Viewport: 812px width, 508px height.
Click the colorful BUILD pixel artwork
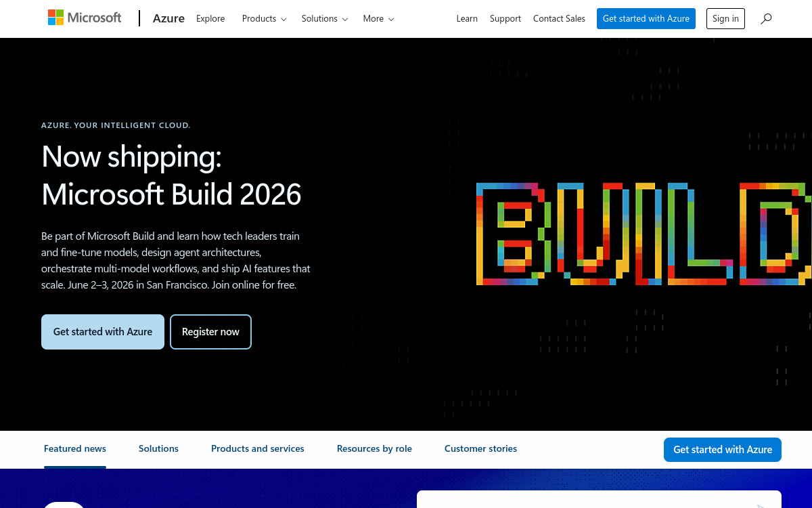644,234
